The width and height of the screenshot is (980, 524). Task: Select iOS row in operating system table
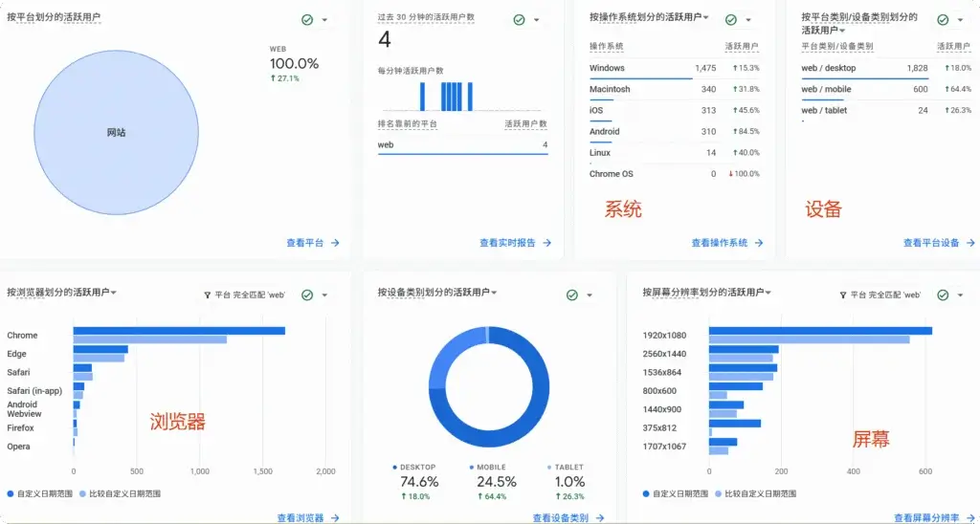(x=675, y=111)
